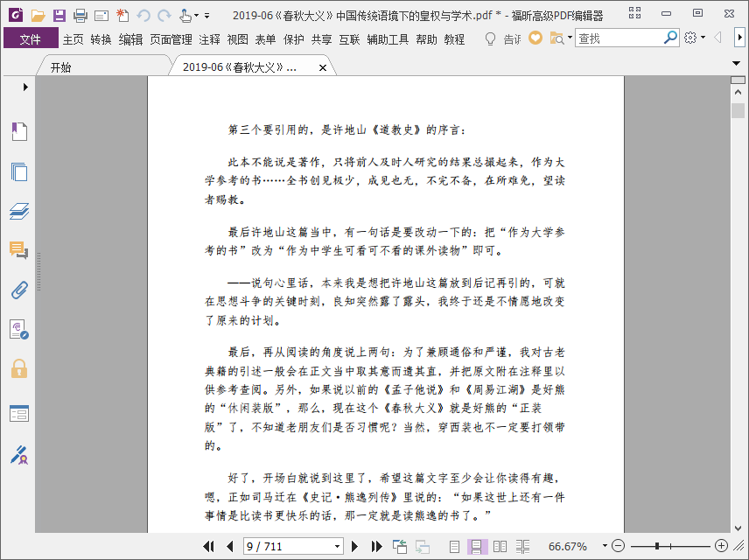Go to the first page

[208, 546]
